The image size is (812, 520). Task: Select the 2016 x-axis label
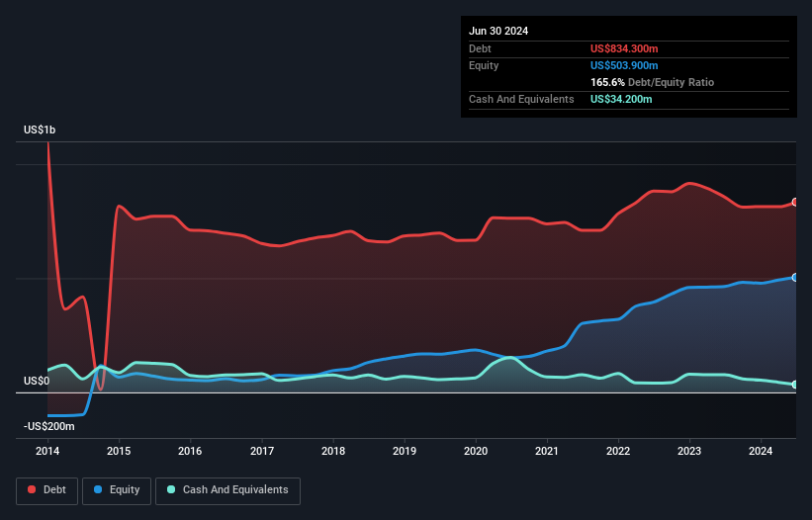tap(190, 451)
